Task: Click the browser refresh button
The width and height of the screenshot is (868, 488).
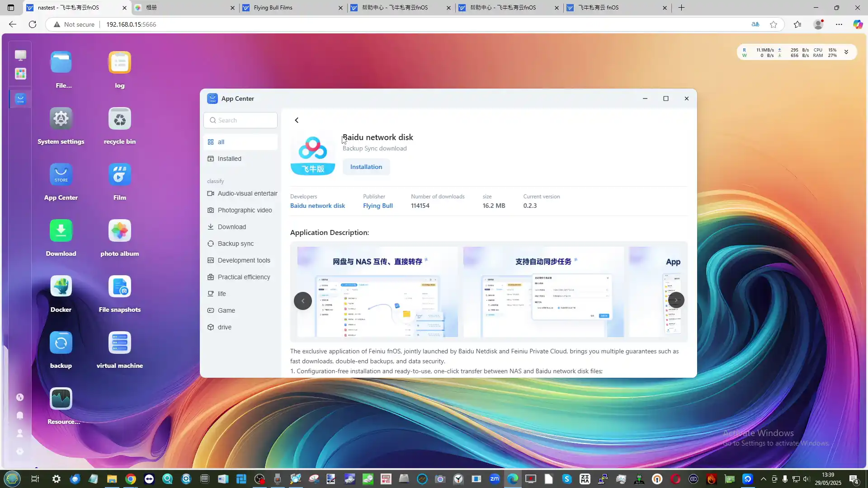Action: (x=33, y=24)
